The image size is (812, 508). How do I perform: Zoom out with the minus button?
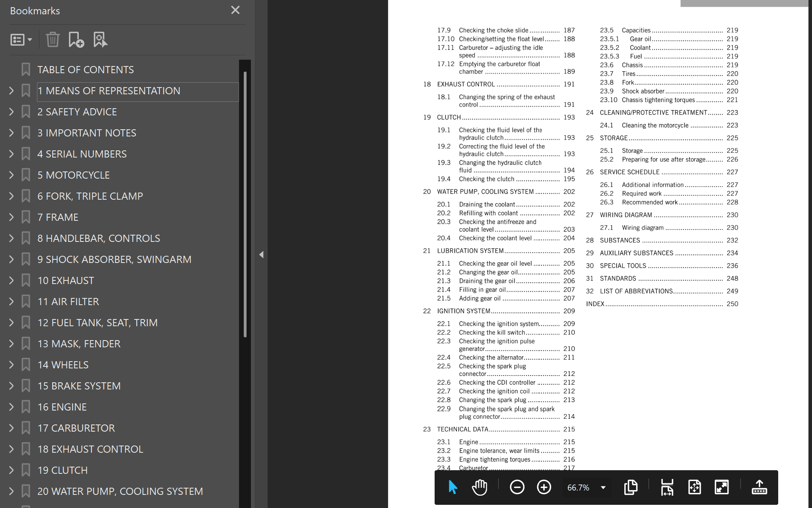point(517,487)
